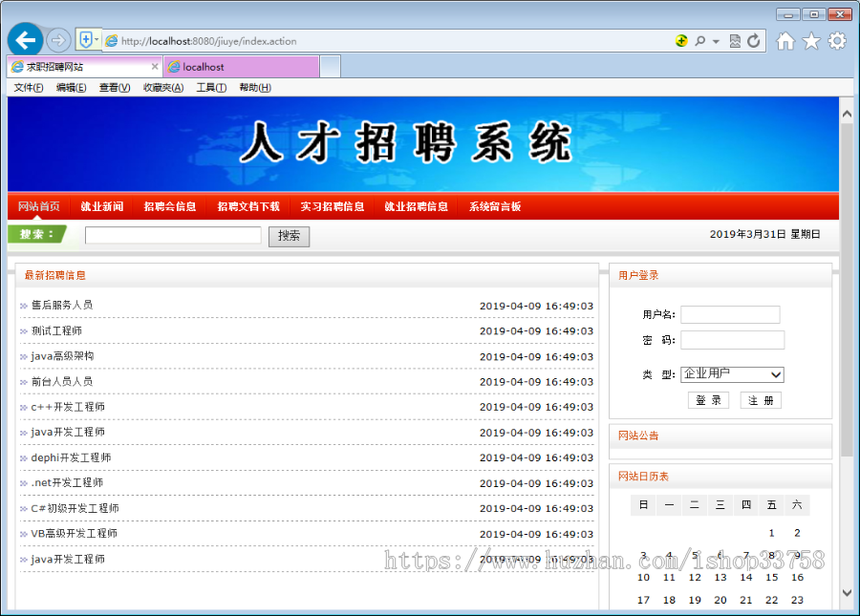Expand the search engine dropdown beside the magnifier
This screenshot has height=616, width=860.
715,41
